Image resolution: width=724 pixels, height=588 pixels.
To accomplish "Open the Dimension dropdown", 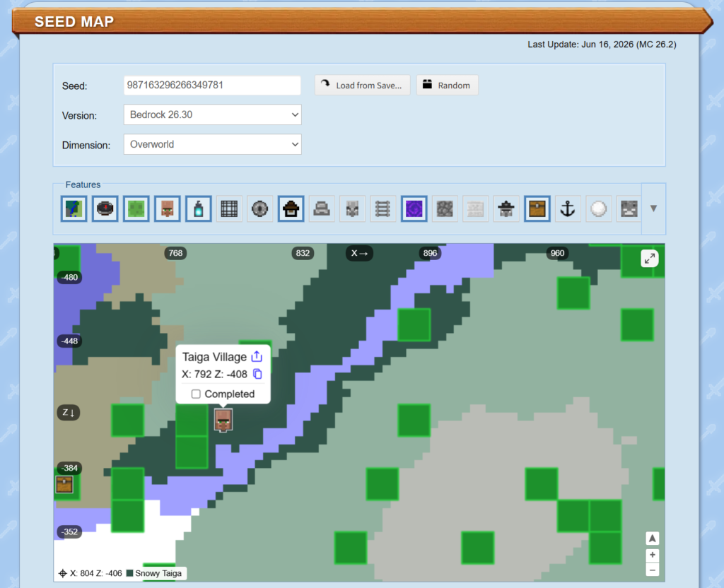I will point(212,144).
